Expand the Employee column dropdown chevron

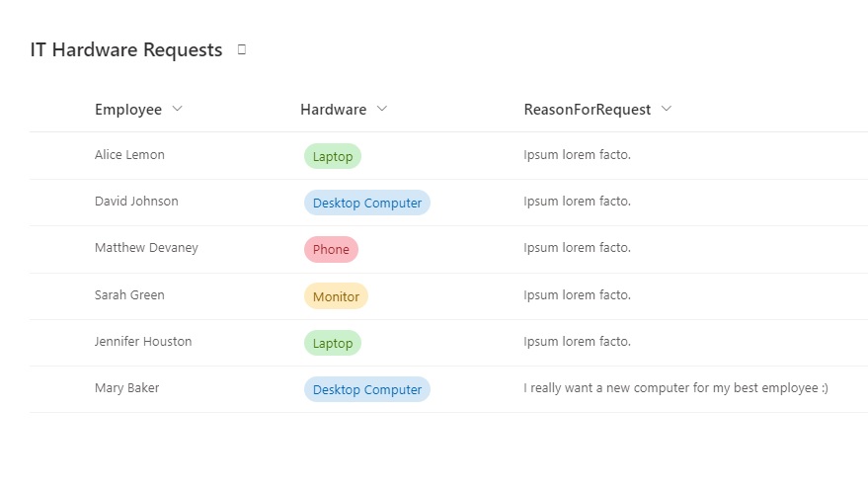tap(177, 109)
